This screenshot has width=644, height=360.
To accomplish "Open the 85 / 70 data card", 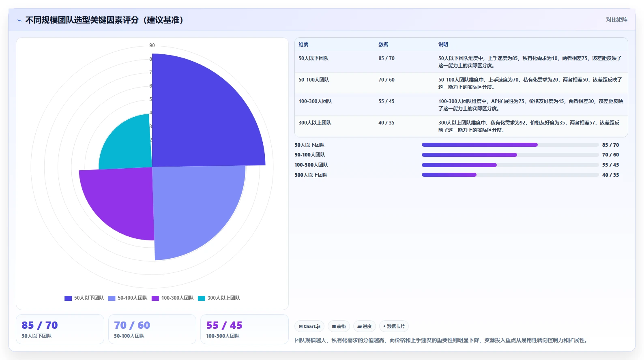I will click(x=60, y=329).
